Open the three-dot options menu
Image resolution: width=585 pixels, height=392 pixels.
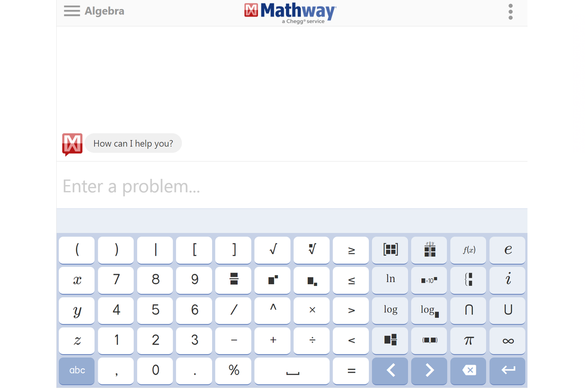510,12
